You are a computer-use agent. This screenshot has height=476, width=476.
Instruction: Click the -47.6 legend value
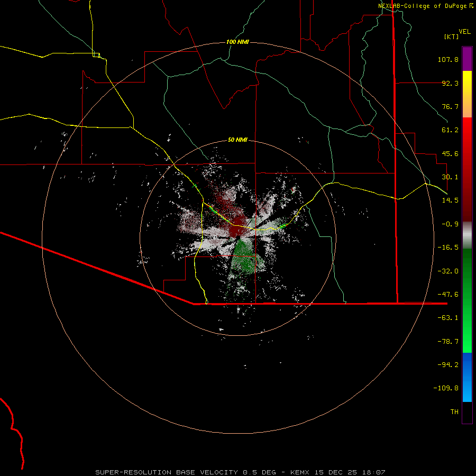(x=448, y=295)
